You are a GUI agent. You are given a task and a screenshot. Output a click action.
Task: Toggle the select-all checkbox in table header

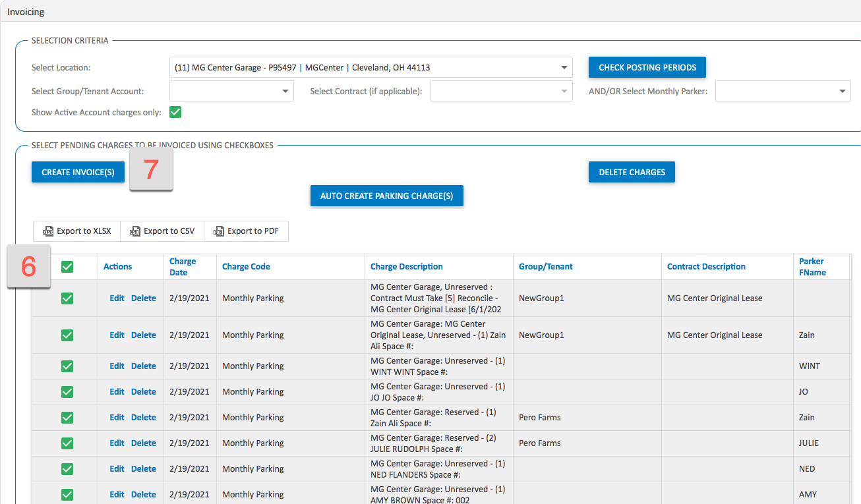[67, 261]
